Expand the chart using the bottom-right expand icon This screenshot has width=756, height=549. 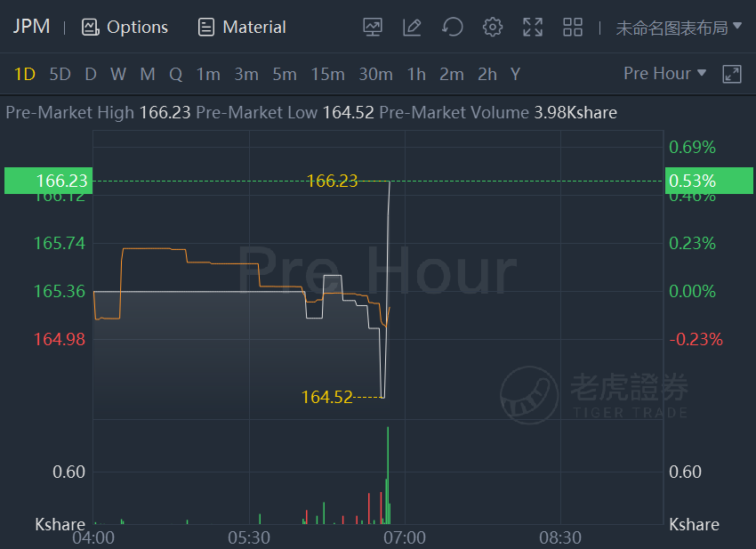732,74
